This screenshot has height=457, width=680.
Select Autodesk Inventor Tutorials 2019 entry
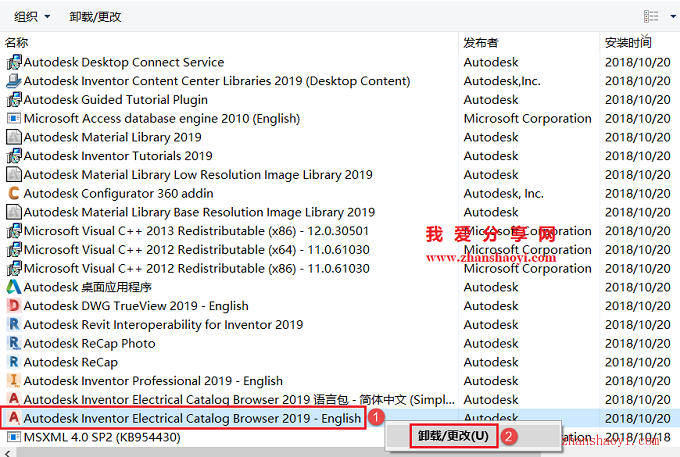118,156
